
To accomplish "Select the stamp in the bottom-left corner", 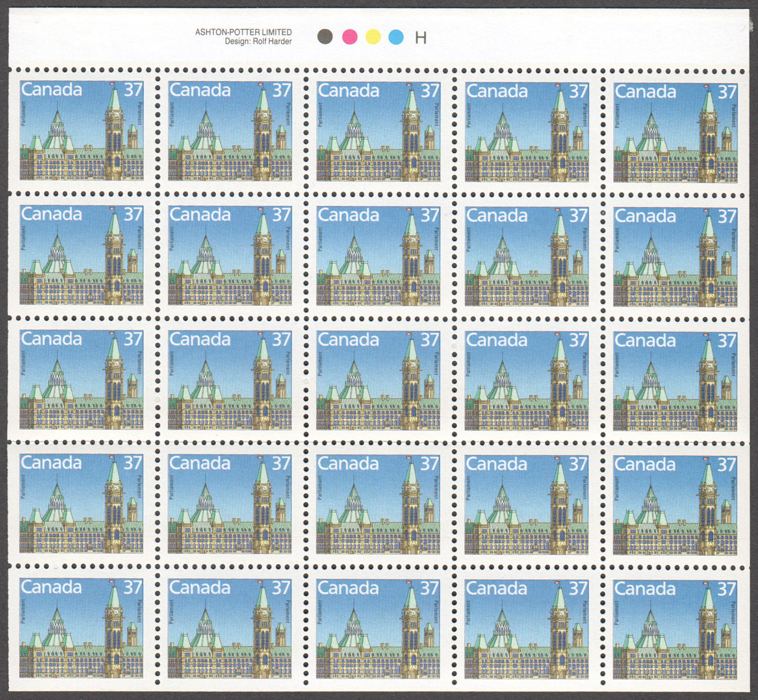I will (81, 628).
